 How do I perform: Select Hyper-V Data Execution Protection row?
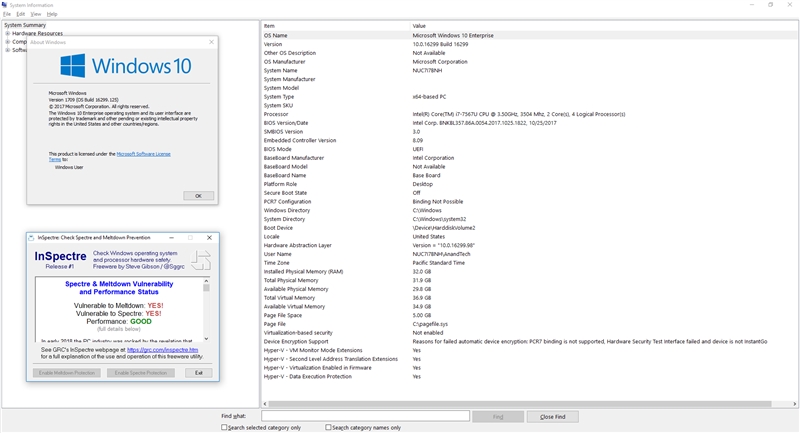point(530,376)
